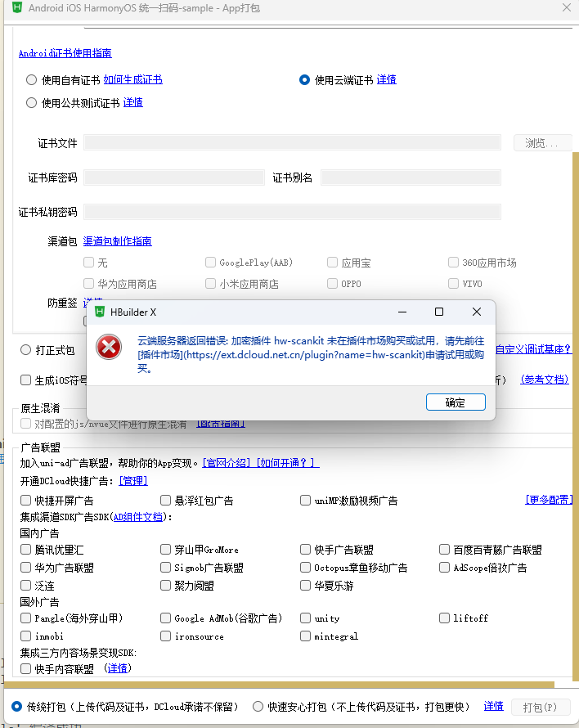Select 使用云端证书 radio option
The height and width of the screenshot is (728, 579).
click(x=304, y=80)
